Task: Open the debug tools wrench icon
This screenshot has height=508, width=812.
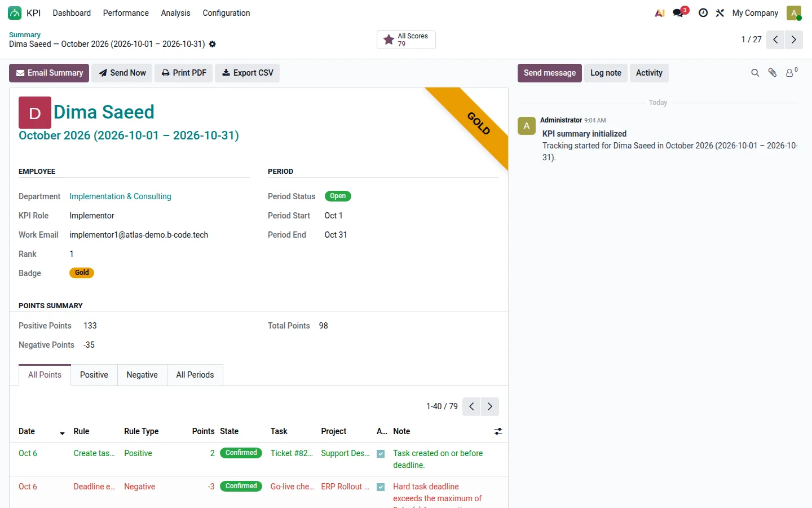Action: click(720, 13)
